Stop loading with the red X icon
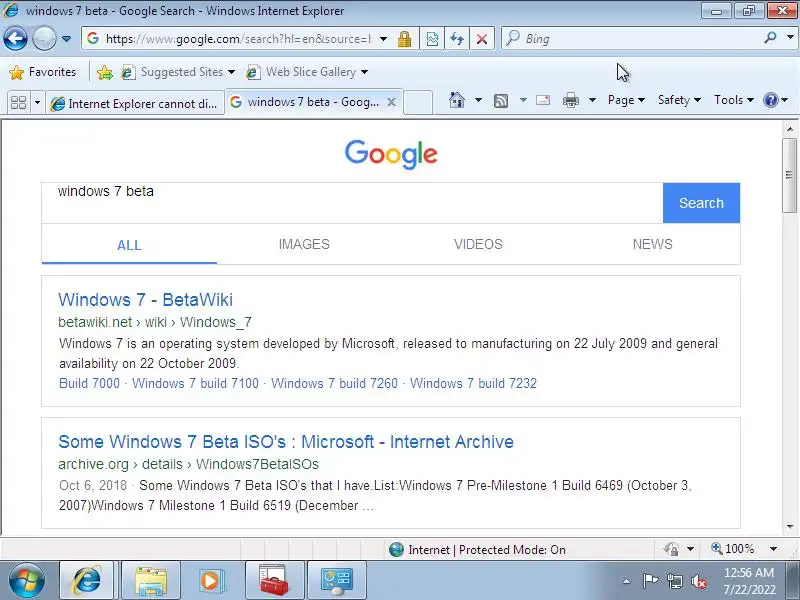Image resolution: width=800 pixels, height=600 pixels. 481,39
